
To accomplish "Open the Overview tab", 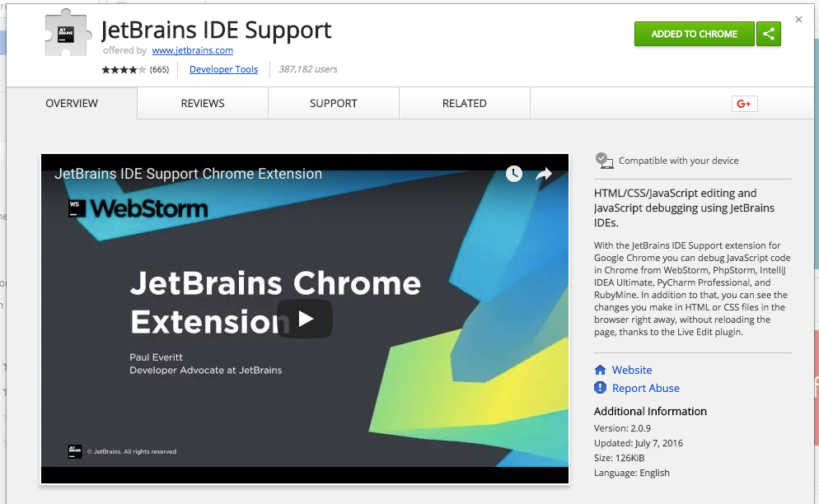I will coord(72,104).
